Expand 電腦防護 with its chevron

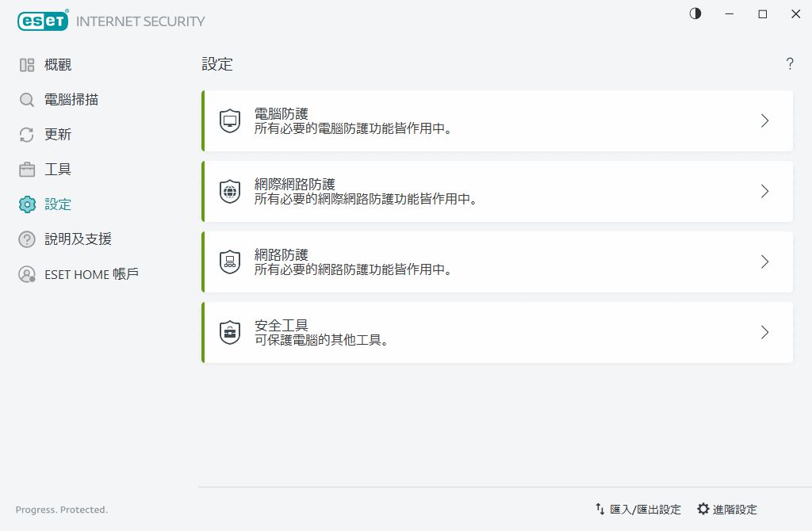click(x=764, y=120)
